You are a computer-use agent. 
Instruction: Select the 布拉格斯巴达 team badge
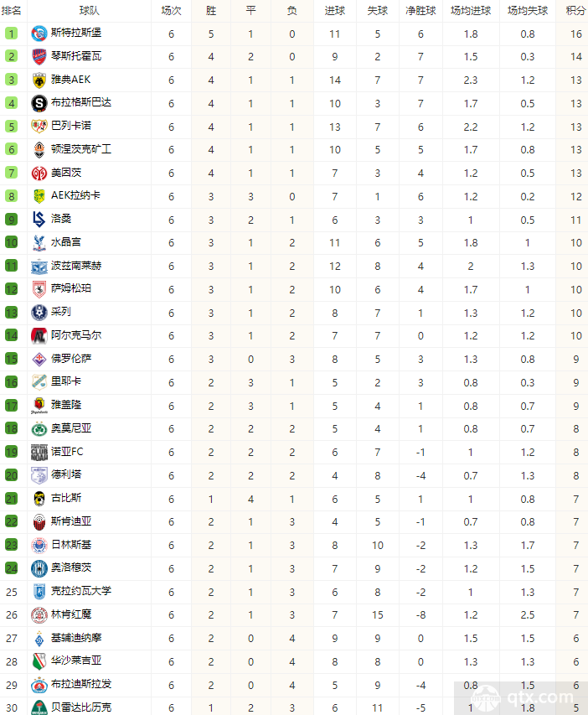(38, 103)
